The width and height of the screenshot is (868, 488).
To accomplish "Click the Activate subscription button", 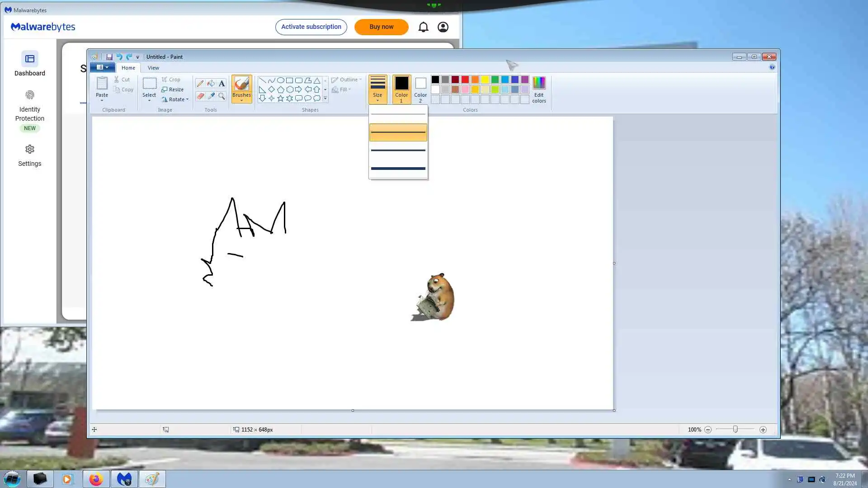I will (311, 27).
